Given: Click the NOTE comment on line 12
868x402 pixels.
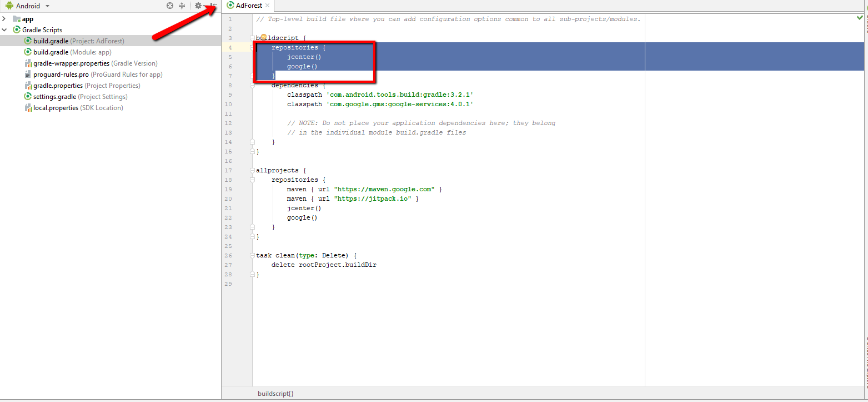Looking at the screenshot, I should [x=422, y=123].
